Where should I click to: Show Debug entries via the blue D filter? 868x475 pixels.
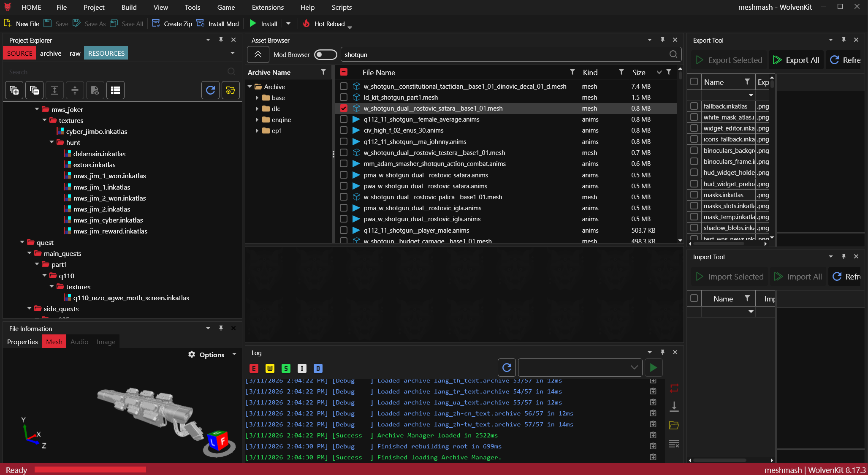318,368
